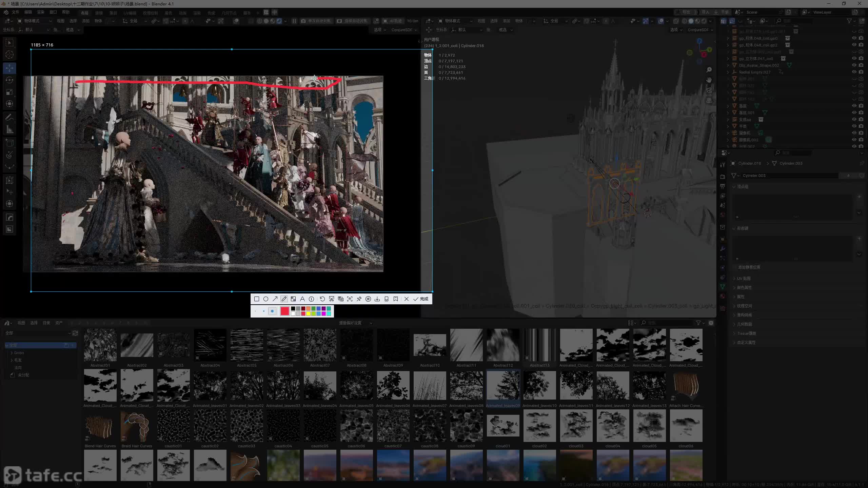The image size is (868, 488).
Task: Click the 完成 button
Action: (421, 299)
